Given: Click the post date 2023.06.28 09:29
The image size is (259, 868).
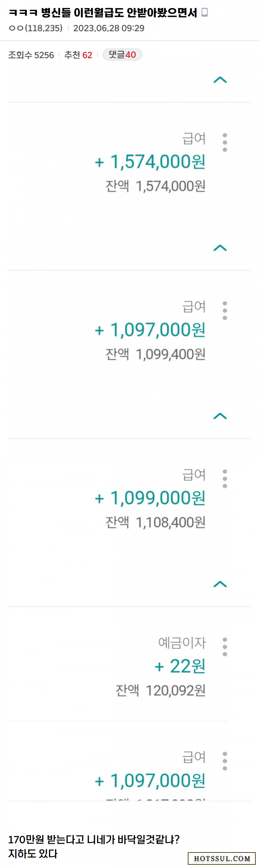Looking at the screenshot, I should (108, 28).
